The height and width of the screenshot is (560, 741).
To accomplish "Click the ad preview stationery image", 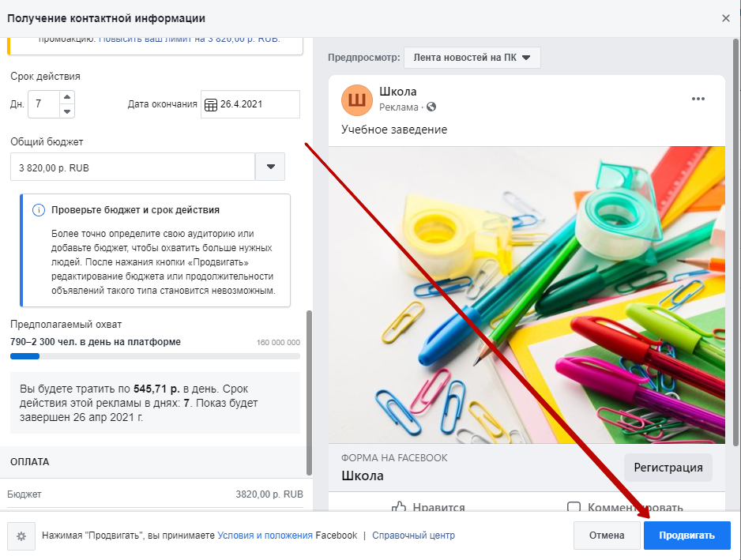I will tap(526, 295).
